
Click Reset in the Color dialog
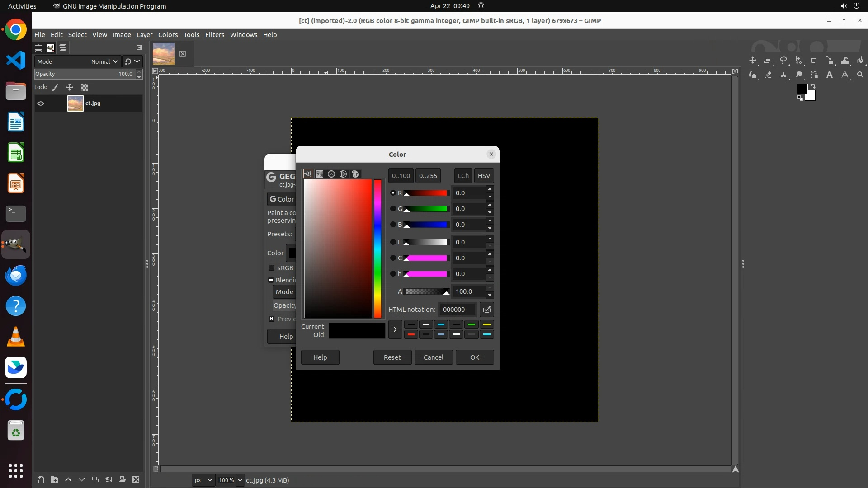coord(392,357)
